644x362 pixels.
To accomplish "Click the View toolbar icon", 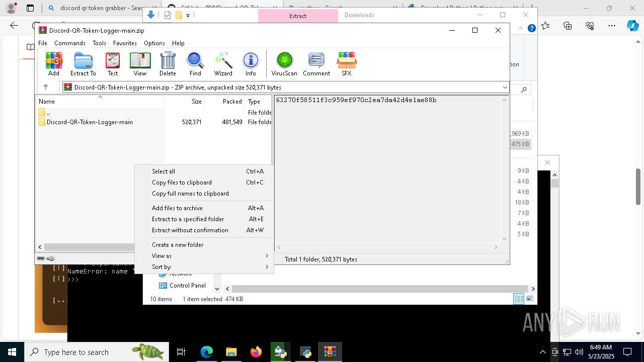I will (140, 64).
